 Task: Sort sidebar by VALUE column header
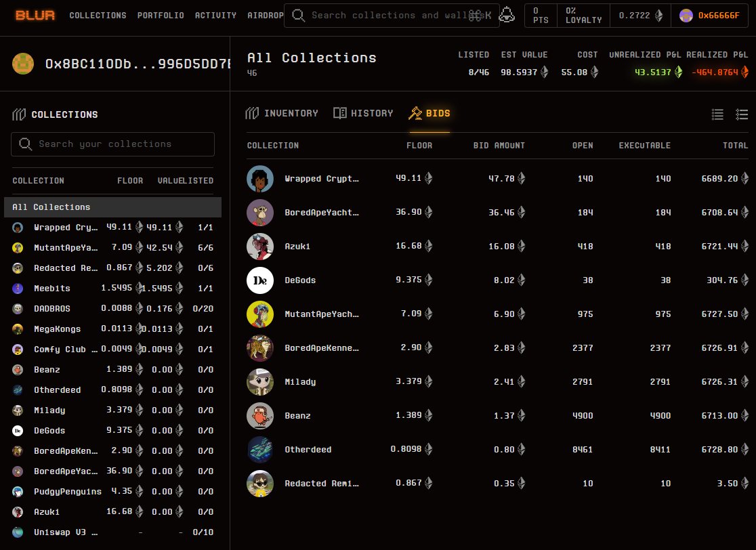coord(170,181)
